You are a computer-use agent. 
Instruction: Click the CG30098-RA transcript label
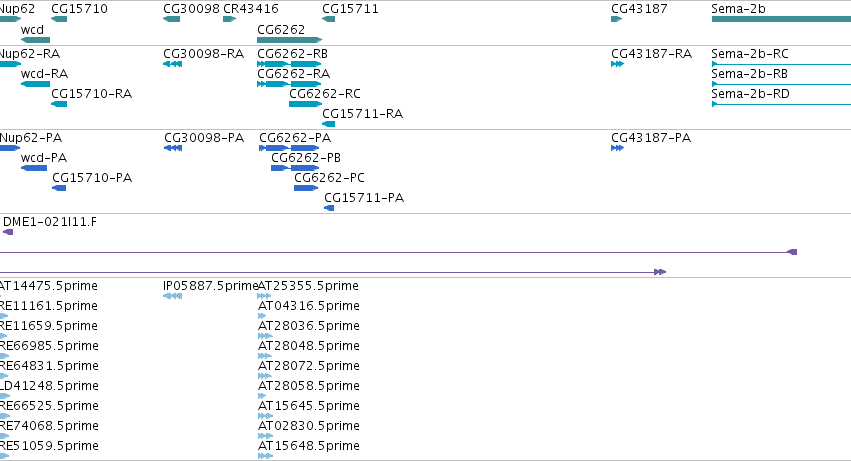(x=204, y=54)
